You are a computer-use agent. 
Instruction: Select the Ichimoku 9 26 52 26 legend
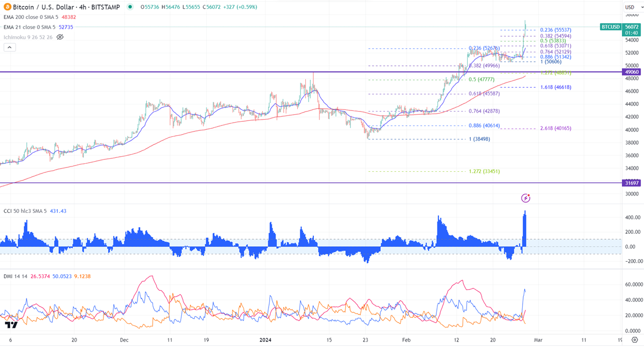[28, 37]
